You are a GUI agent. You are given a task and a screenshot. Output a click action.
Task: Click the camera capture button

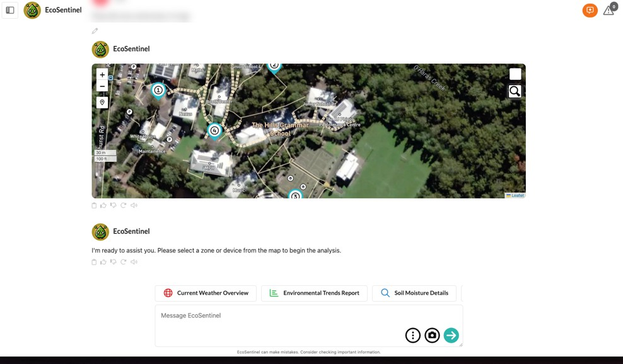432,336
